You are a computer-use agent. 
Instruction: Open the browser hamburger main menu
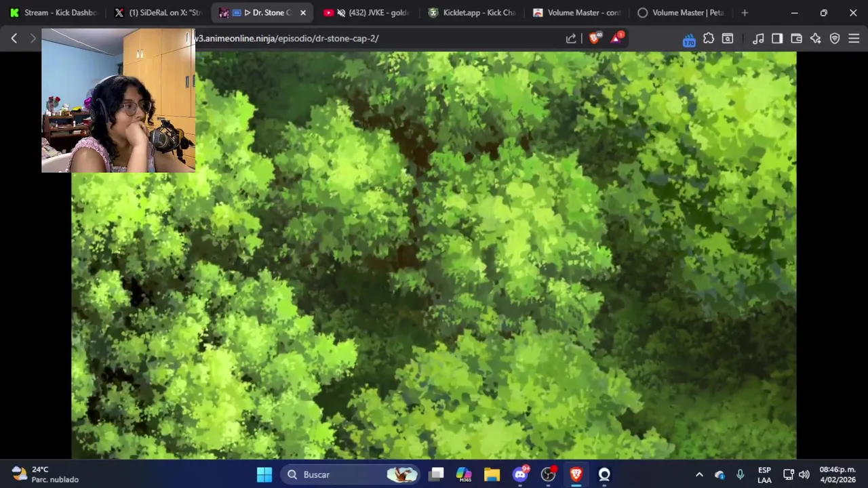click(x=854, y=39)
